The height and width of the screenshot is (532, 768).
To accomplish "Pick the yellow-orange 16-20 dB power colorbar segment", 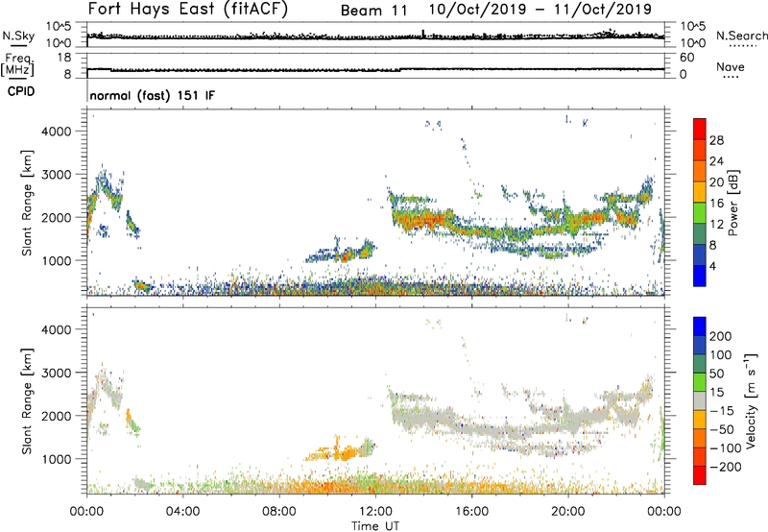I will tap(700, 191).
